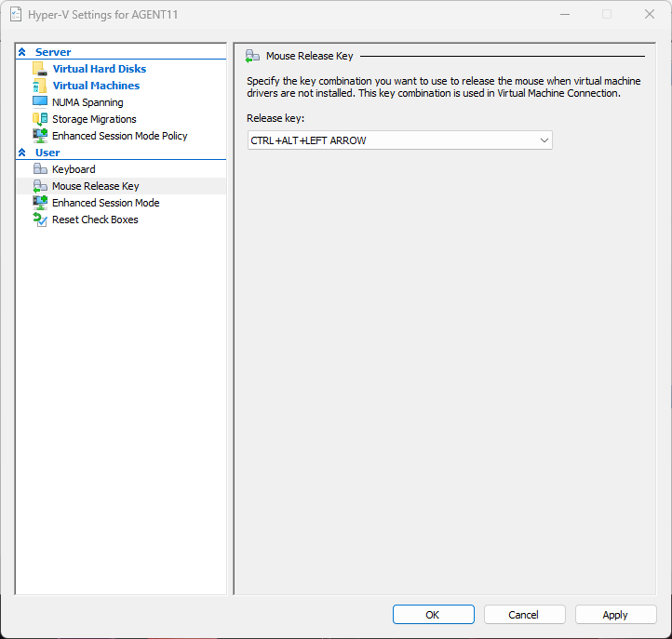Collapse the Server section chevron
The width and height of the screenshot is (672, 639).
pos(22,53)
